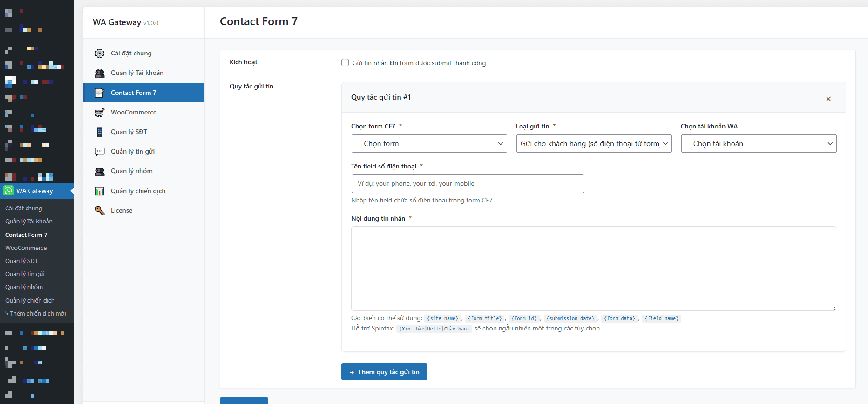Remove rule #1 with the X button
The image size is (868, 404).
pyautogui.click(x=828, y=99)
